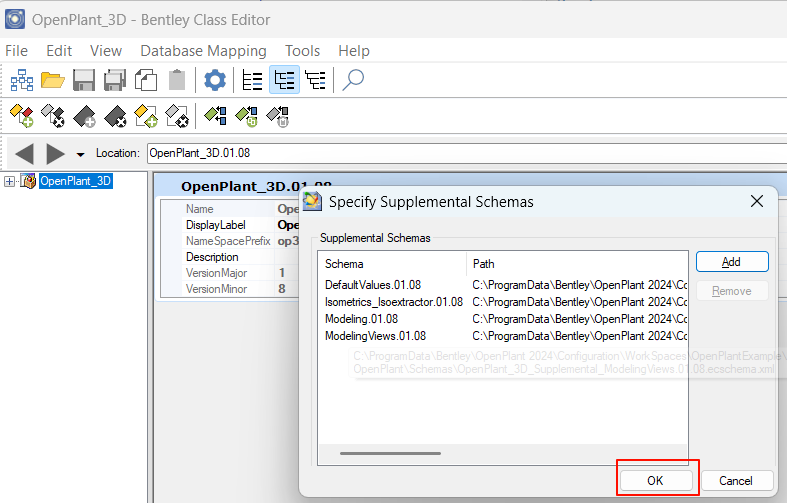Open a schema with the yellow folder icon
Image resolution: width=787 pixels, height=503 pixels.
53,80
